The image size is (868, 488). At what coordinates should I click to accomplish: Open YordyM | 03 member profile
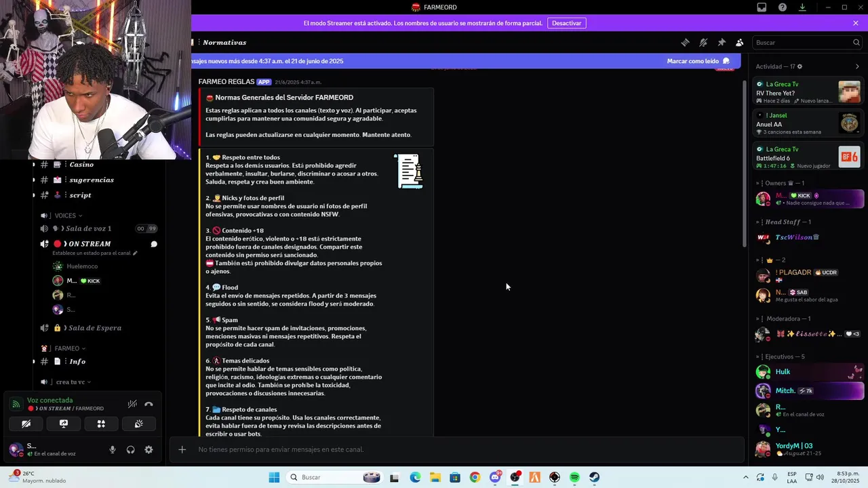808,449
